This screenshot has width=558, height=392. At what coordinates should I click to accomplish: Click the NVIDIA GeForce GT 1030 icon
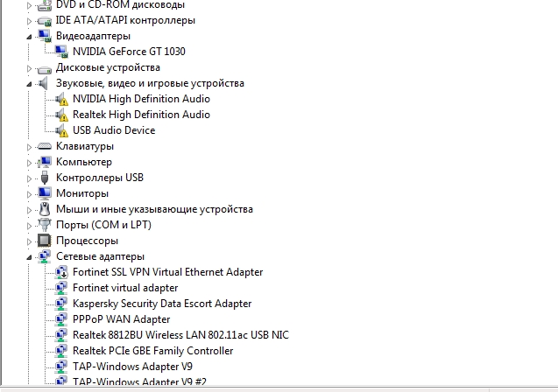61,52
